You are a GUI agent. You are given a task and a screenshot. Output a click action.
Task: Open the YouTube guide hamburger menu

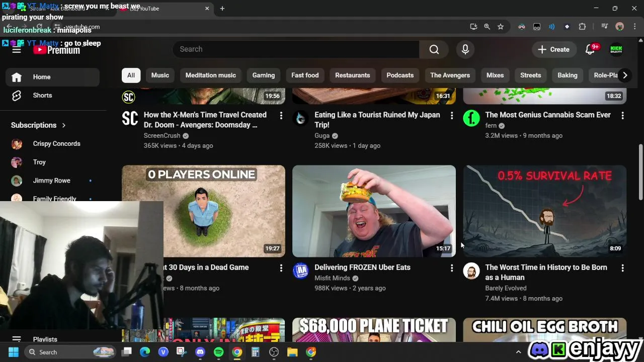17,50
